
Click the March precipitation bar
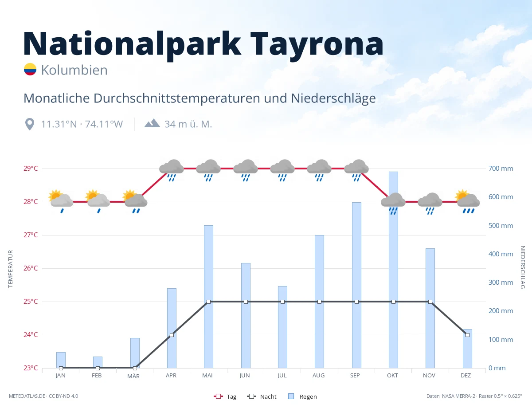tap(135, 353)
